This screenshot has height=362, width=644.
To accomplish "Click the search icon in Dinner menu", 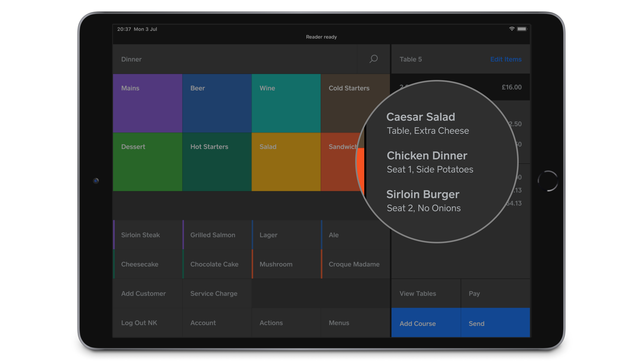I will tap(373, 59).
